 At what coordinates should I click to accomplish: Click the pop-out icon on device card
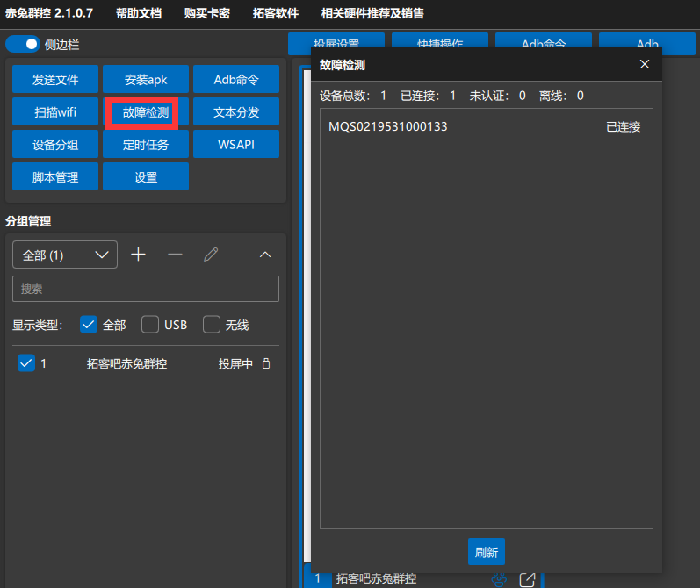(527, 579)
